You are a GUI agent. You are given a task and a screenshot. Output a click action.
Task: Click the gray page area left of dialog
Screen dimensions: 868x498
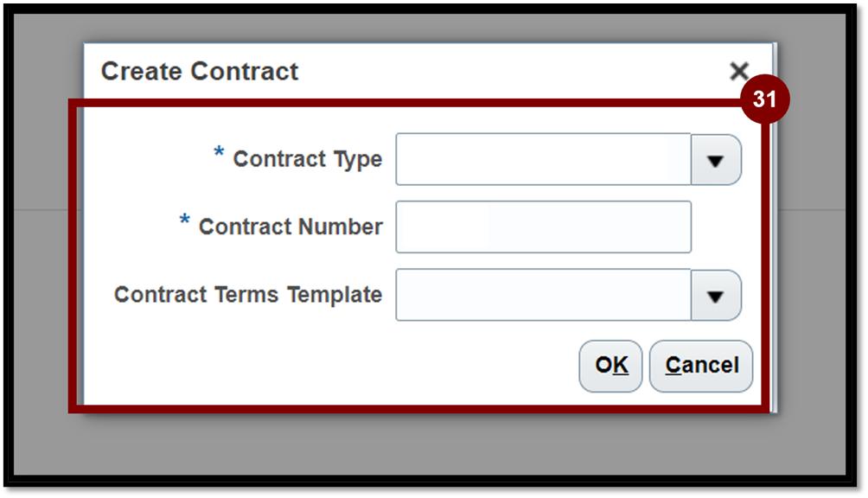coord(43,259)
